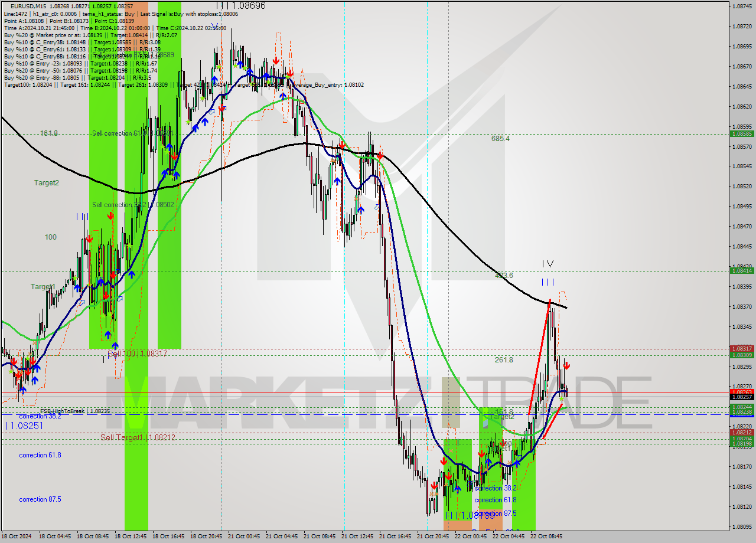Viewport: 756px width, 543px height.
Task: Click the '18 Oct 2024' time axis label
Action: (17, 537)
